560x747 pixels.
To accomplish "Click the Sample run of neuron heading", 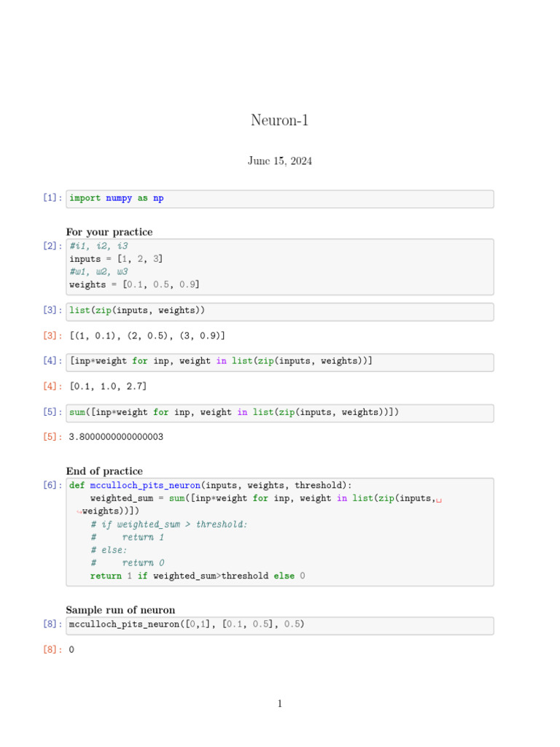I will coord(120,611).
